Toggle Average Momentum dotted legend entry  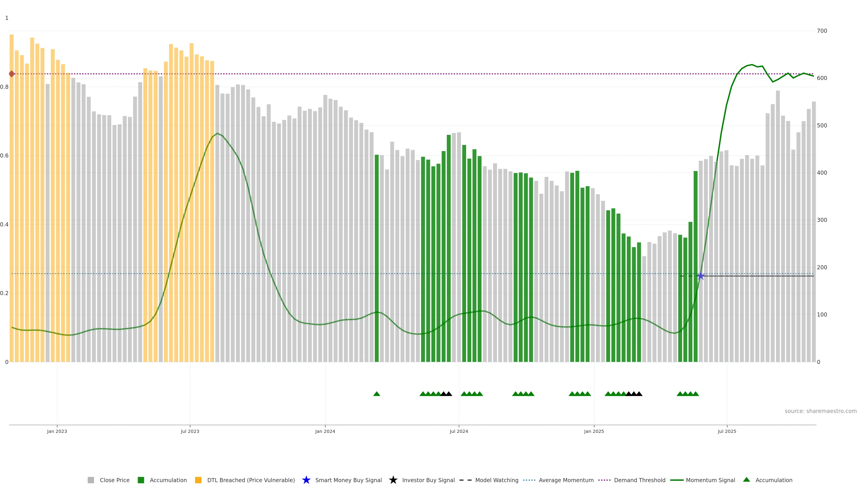(x=566, y=480)
